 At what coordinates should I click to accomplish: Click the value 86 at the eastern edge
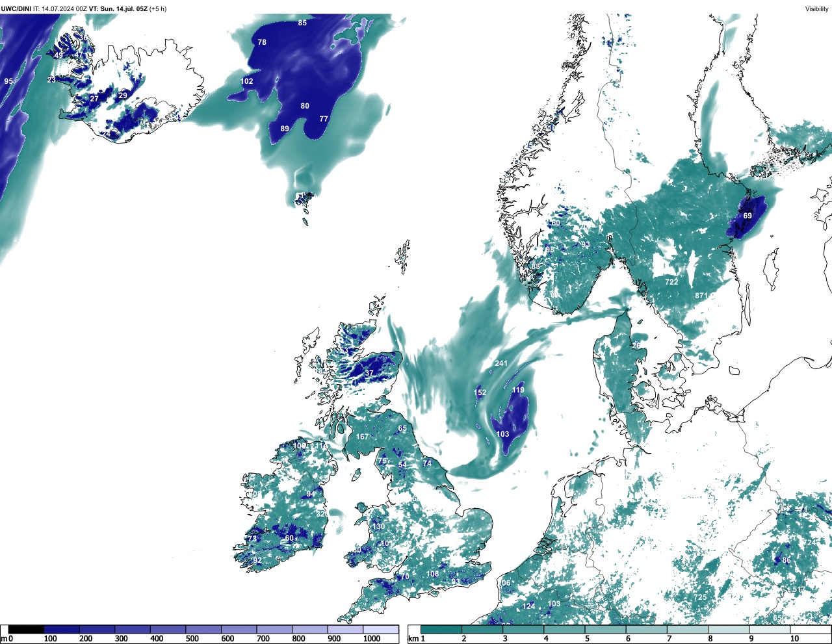pyautogui.click(x=786, y=560)
